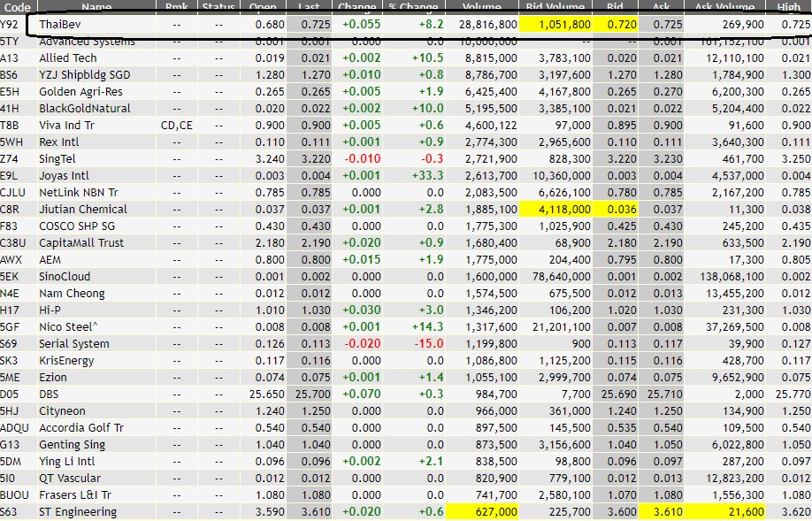This screenshot has height=521, width=812.
Task: Click the Ezion stock name
Action: [x=53, y=378]
